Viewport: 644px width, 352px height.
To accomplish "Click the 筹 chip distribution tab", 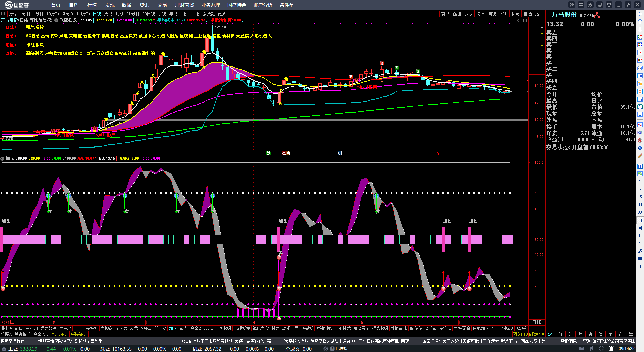I will (x=631, y=334).
